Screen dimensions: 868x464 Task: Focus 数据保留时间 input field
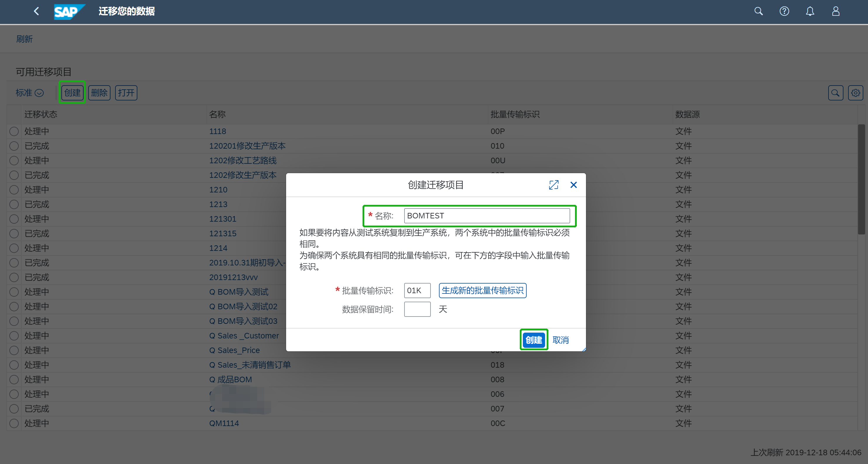(x=417, y=309)
